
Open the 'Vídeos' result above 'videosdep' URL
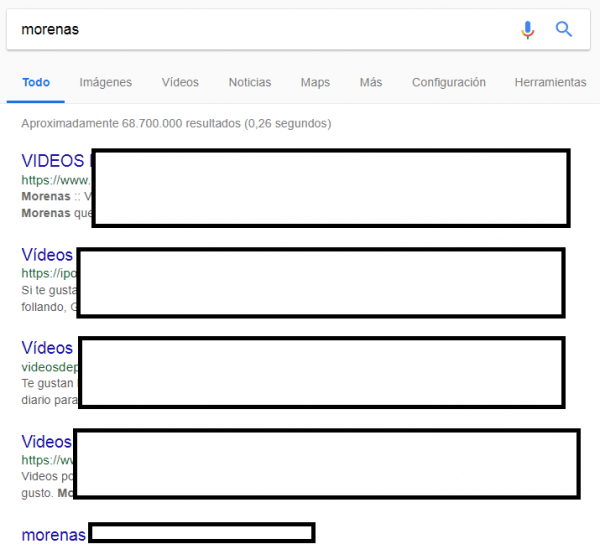pos(47,348)
